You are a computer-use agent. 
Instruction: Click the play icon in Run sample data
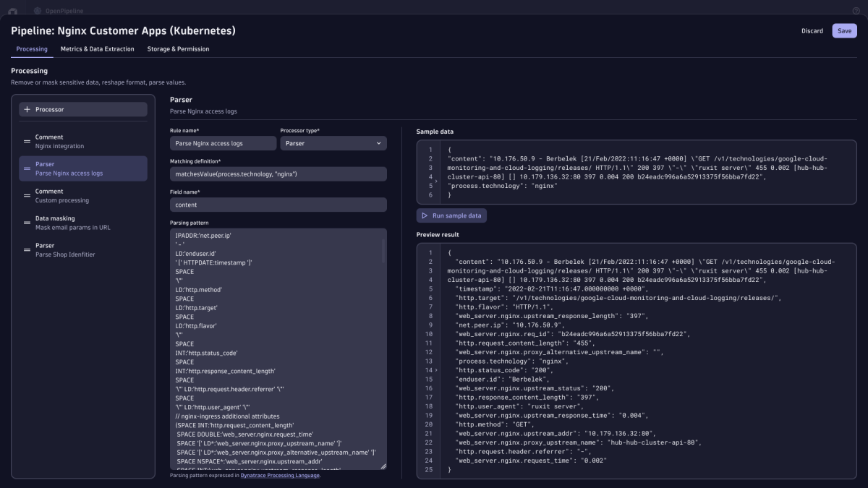(425, 215)
